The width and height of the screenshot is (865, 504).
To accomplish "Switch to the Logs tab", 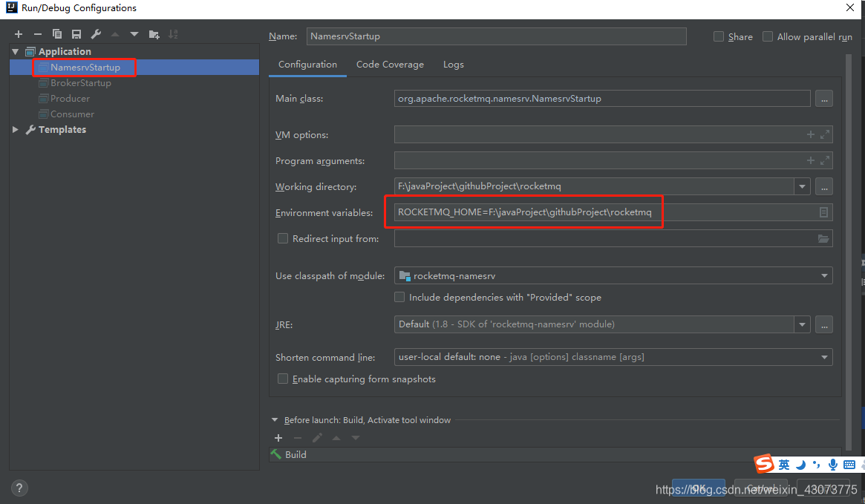I will pos(454,65).
